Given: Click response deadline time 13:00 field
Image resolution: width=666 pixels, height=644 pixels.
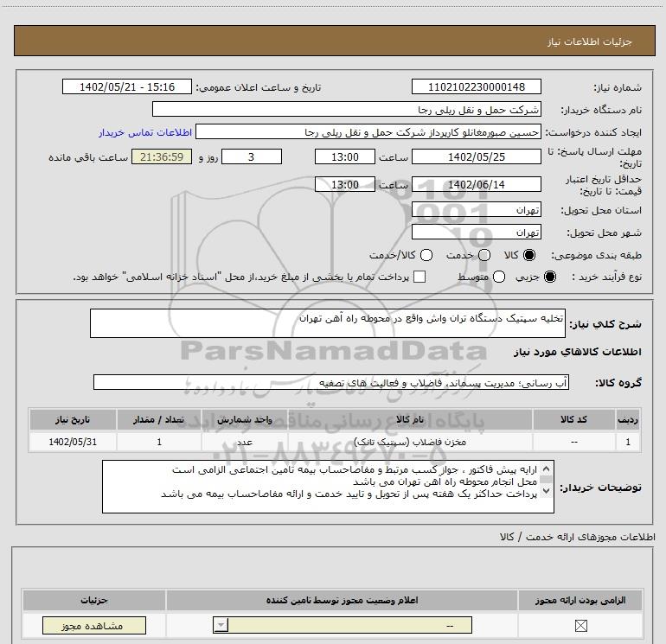Looking at the screenshot, I should pyautogui.click(x=345, y=156).
